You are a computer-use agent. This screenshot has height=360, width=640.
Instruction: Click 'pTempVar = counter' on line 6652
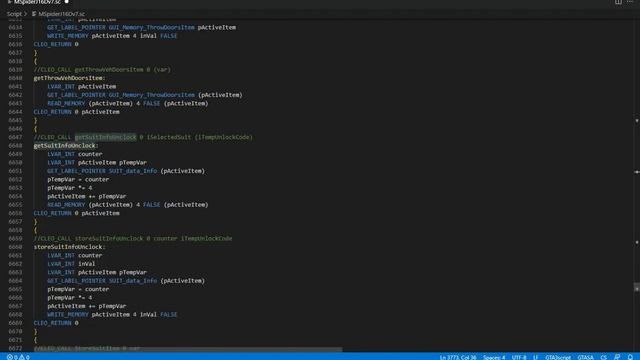pyautogui.click(x=78, y=179)
